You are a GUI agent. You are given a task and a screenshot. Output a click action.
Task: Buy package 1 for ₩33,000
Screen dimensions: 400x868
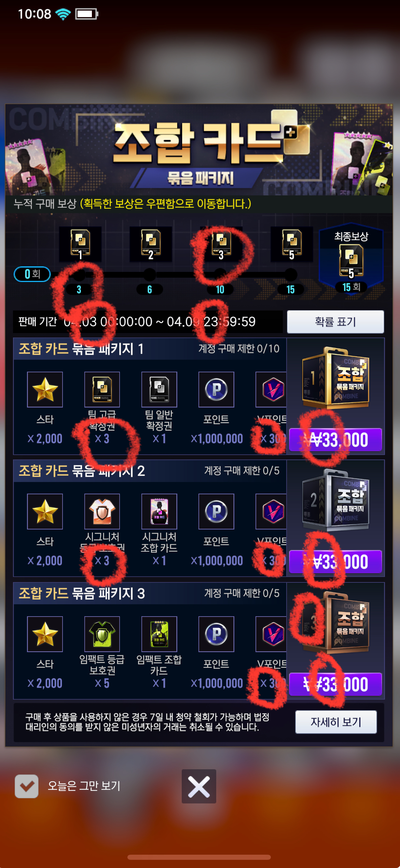tap(335, 440)
